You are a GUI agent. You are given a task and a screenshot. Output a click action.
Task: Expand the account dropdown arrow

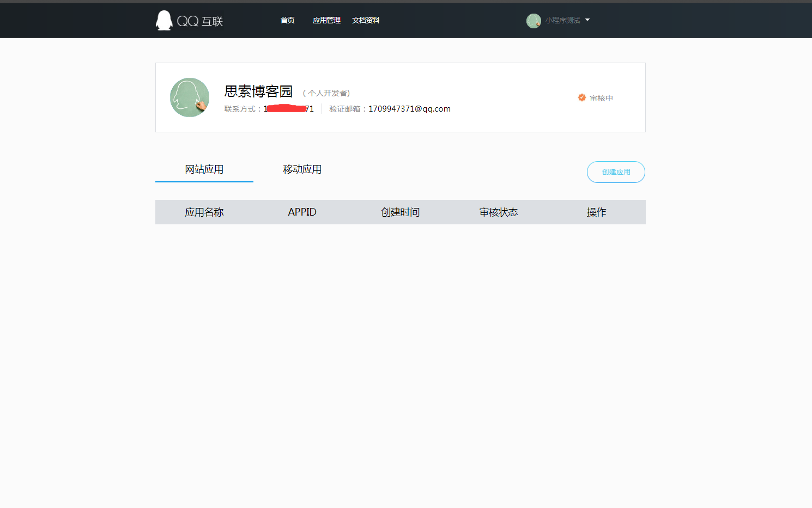pos(587,20)
